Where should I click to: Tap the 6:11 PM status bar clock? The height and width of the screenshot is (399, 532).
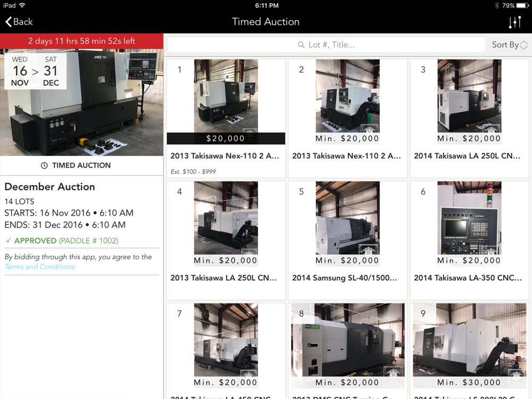pos(267,5)
